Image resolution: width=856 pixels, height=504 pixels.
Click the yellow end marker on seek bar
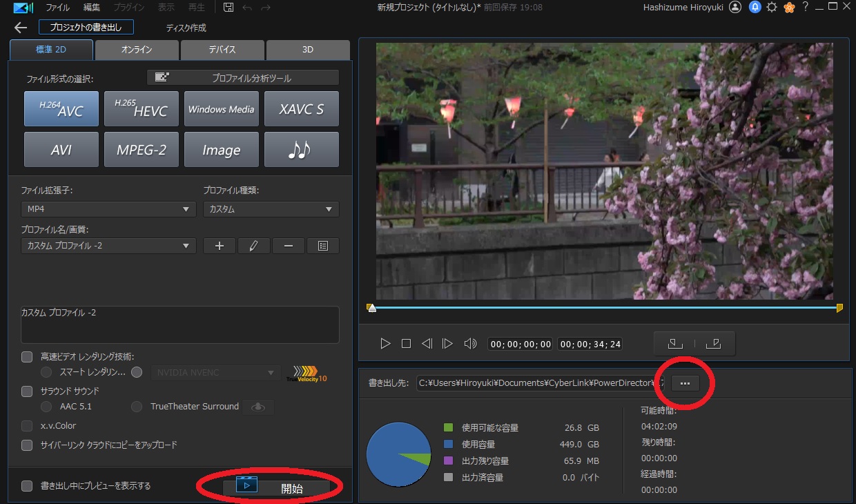[840, 308]
